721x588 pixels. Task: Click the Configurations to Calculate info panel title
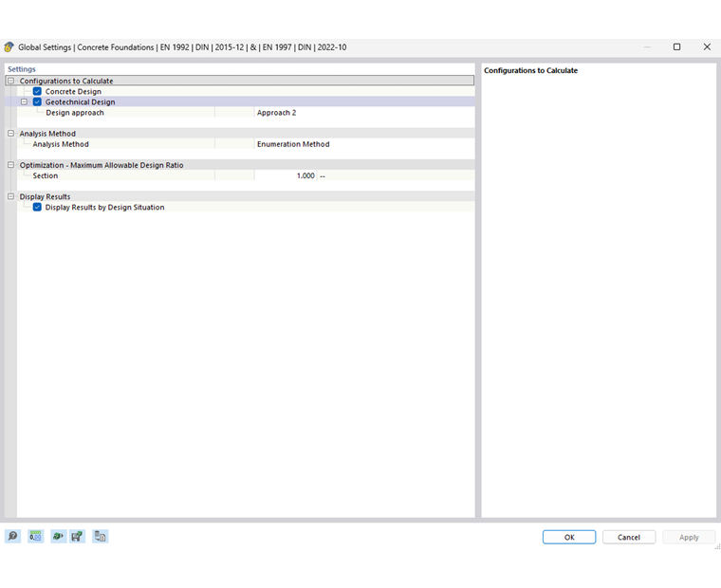point(530,70)
